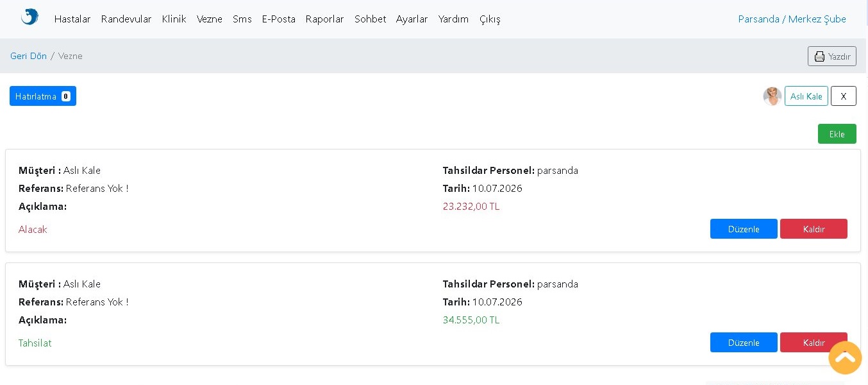The image size is (868, 385).
Task: Open the Randevular menu
Action: tap(126, 19)
